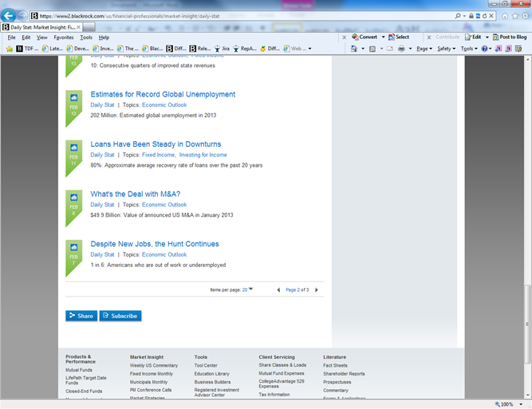
Task: Open the View menu
Action: (42, 37)
